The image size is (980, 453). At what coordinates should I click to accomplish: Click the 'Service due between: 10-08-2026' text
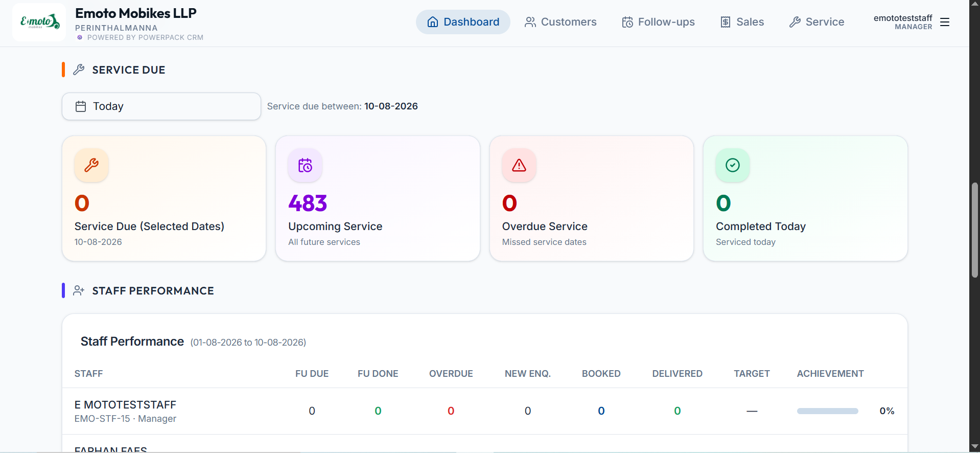pyautogui.click(x=342, y=106)
